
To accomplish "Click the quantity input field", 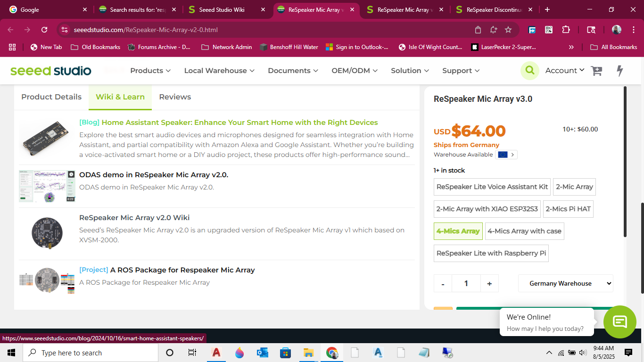I will pos(466,283).
